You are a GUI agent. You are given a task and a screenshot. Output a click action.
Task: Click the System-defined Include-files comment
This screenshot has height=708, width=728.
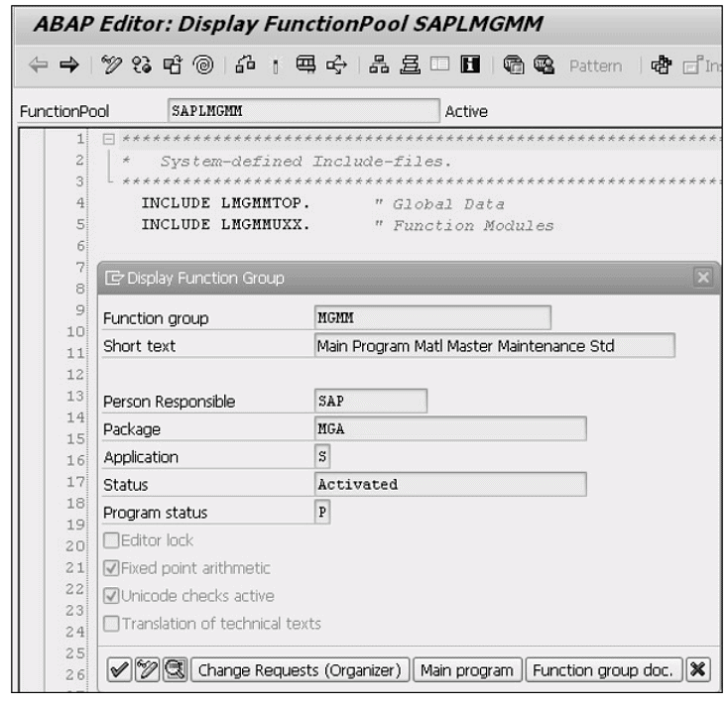(x=305, y=162)
